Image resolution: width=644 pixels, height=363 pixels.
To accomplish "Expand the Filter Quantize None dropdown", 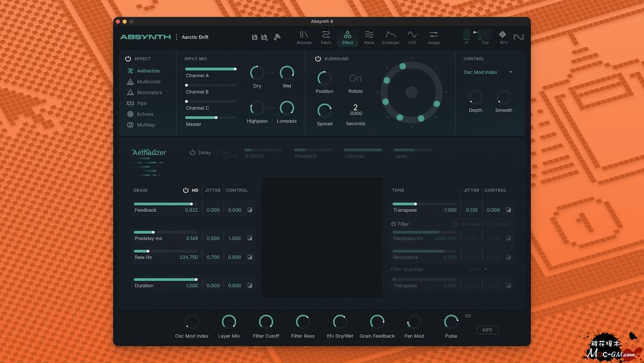I will (478, 270).
